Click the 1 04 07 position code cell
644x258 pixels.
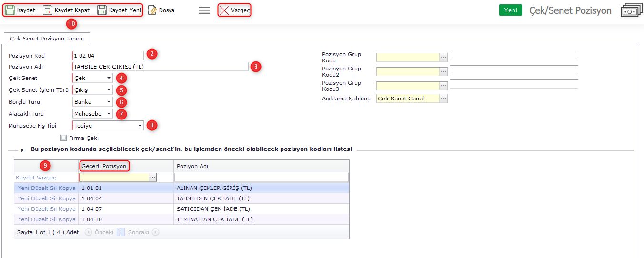click(126, 209)
